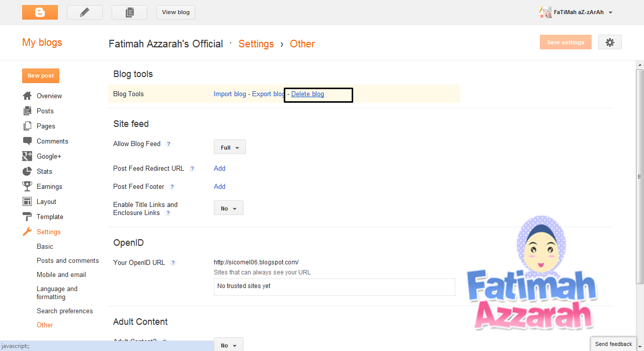Click the Settings breadcrumb link
Screen dimensions: 644x351
256,44
